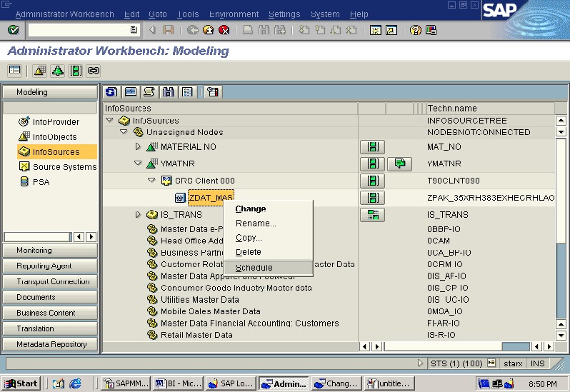Expand the MATERIAL NO node

pyautogui.click(x=138, y=146)
